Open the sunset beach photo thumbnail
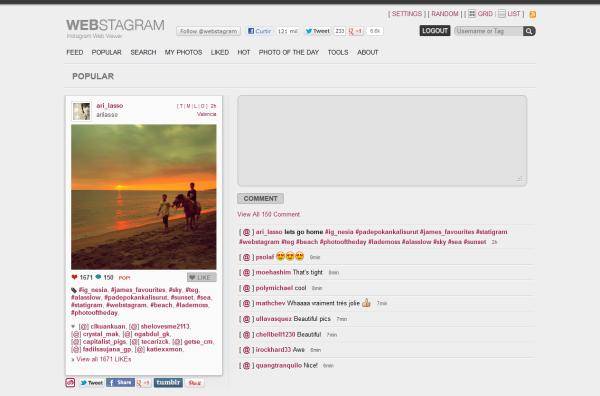The width and height of the screenshot is (600, 396). pos(143,197)
